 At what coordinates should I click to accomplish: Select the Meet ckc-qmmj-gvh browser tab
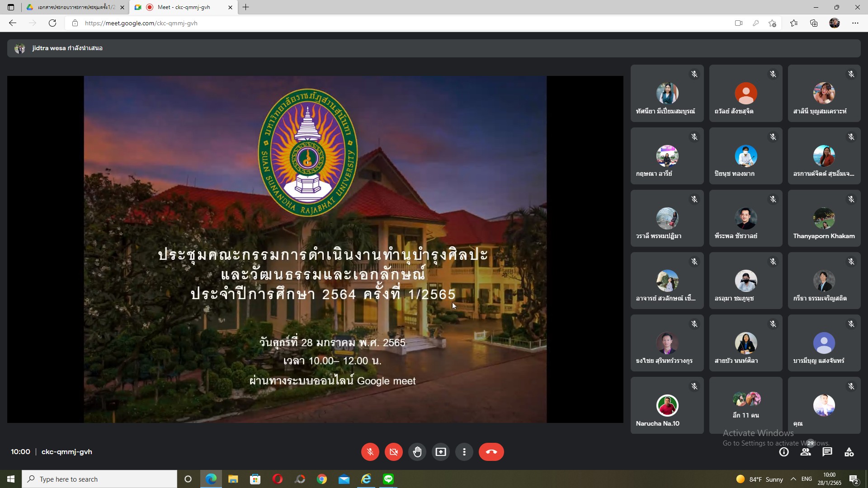pos(184,7)
